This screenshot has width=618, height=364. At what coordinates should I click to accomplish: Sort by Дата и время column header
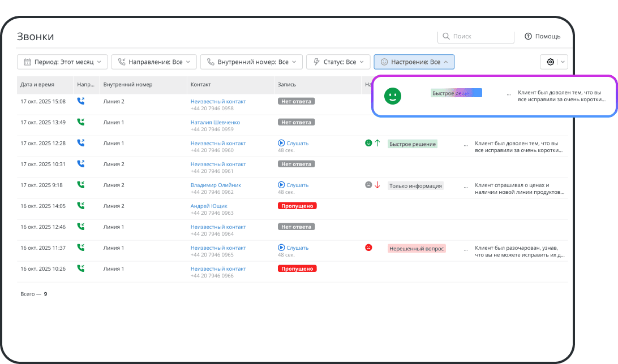pyautogui.click(x=37, y=85)
